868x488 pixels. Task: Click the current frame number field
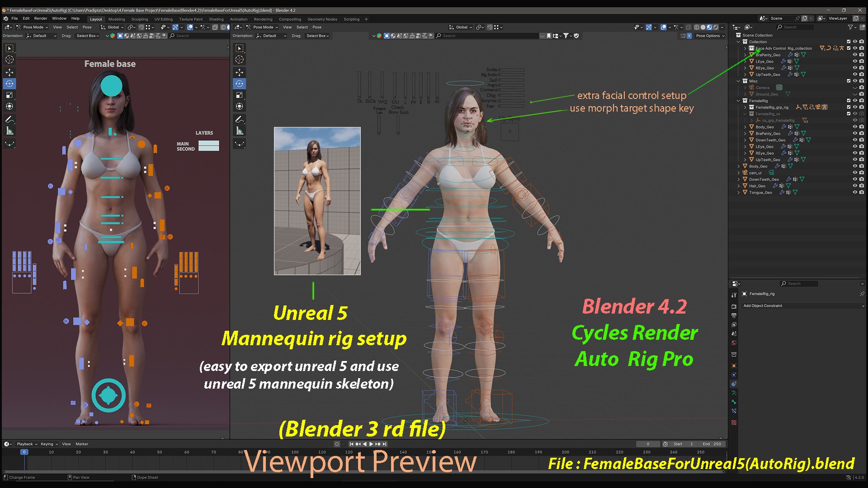pyautogui.click(x=647, y=444)
